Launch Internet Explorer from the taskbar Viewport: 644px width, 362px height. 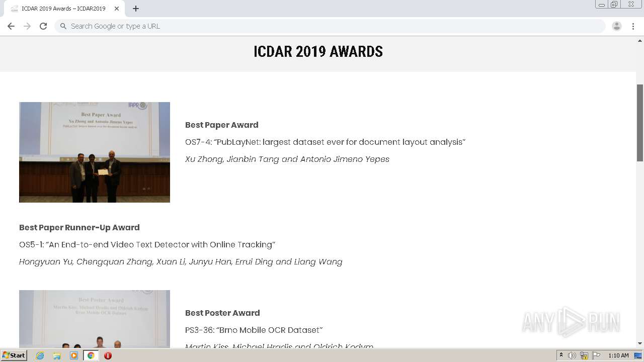pos(40,355)
